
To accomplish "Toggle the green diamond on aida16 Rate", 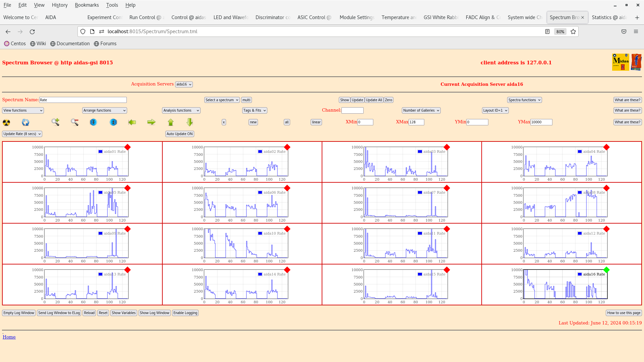I will click(606, 270).
